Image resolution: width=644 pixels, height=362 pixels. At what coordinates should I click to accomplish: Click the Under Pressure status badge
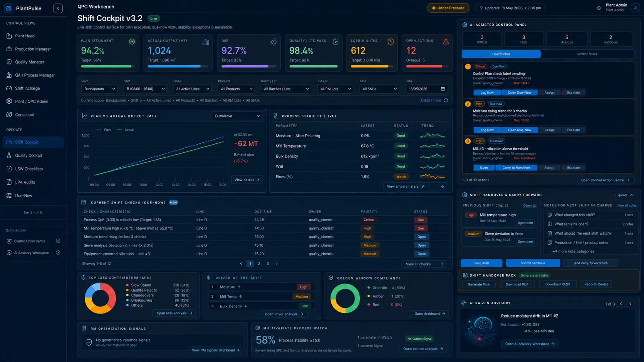click(448, 8)
